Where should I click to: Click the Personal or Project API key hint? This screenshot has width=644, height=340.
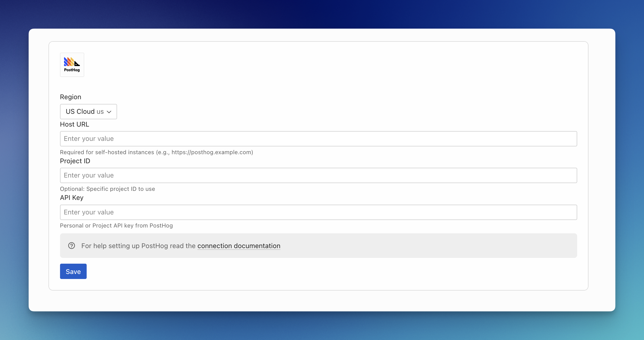[116, 225]
